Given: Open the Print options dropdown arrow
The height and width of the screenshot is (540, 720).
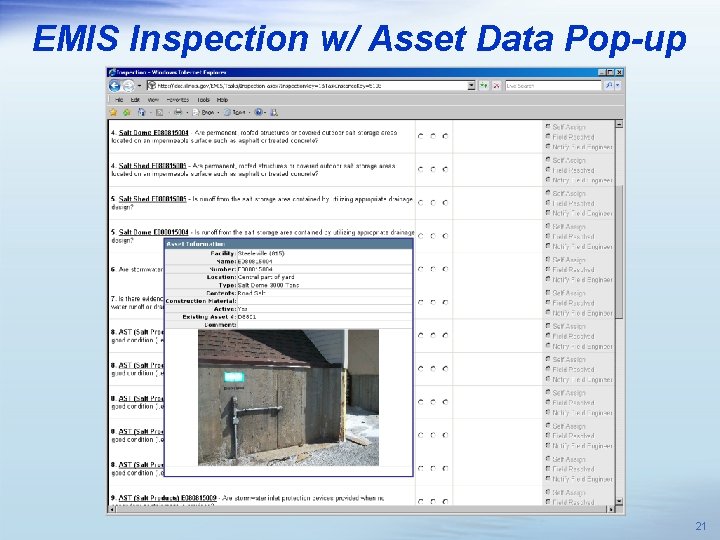Looking at the screenshot, I should pos(187,112).
